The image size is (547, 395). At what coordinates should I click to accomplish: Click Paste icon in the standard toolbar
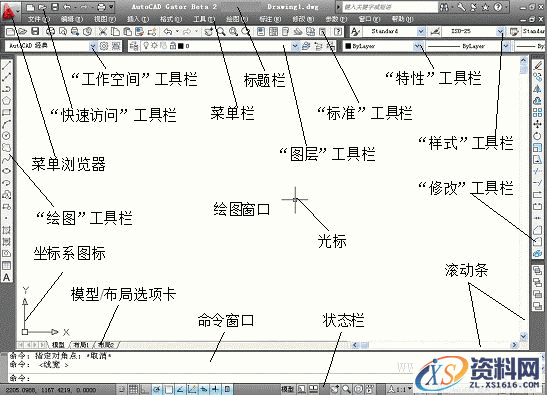coord(127,32)
